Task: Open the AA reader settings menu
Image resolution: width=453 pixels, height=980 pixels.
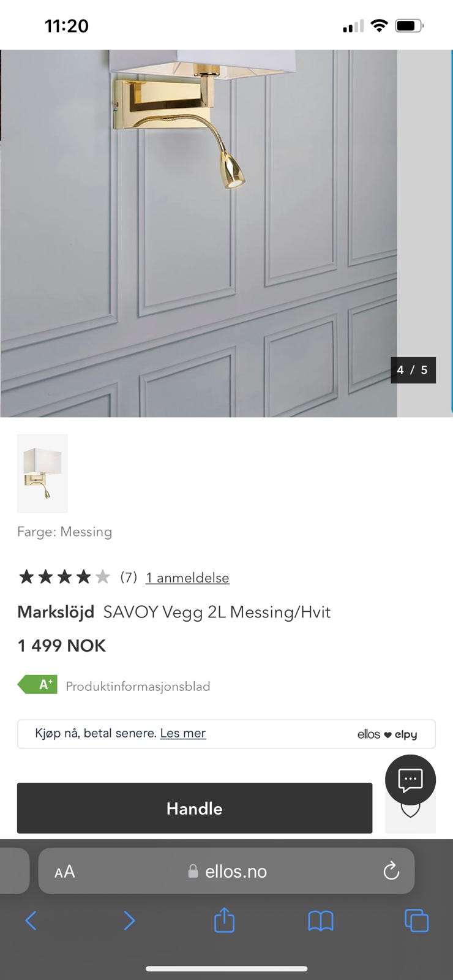Action: (x=64, y=872)
